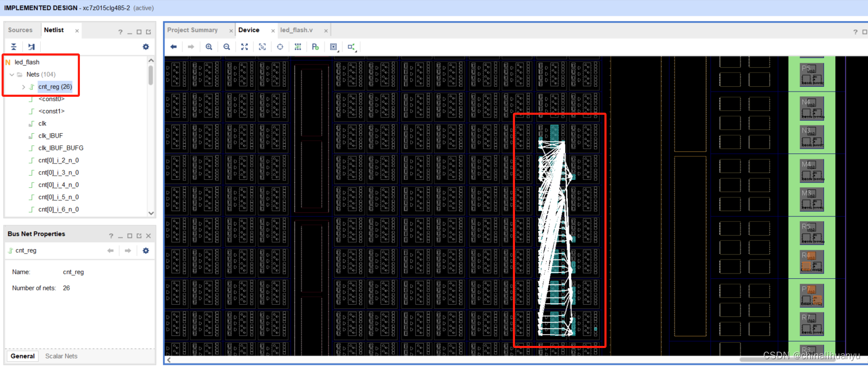Click the Netlist scrollbar down arrow

151,213
